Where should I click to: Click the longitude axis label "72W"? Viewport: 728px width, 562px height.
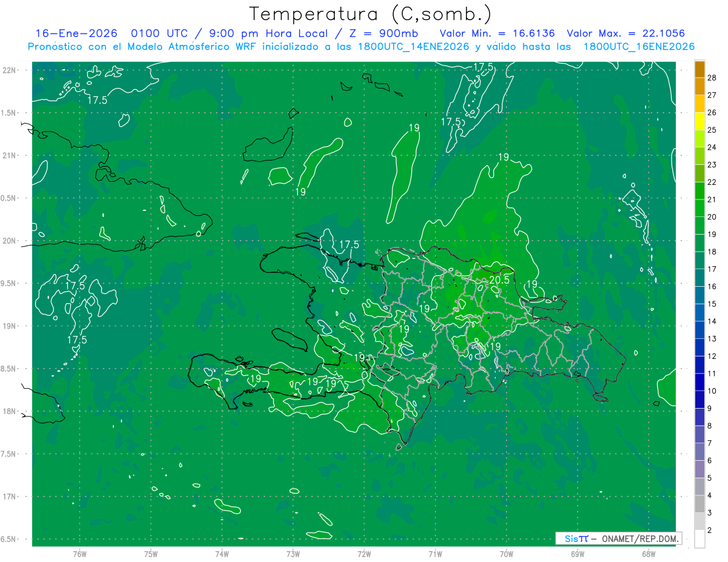pyautogui.click(x=365, y=554)
